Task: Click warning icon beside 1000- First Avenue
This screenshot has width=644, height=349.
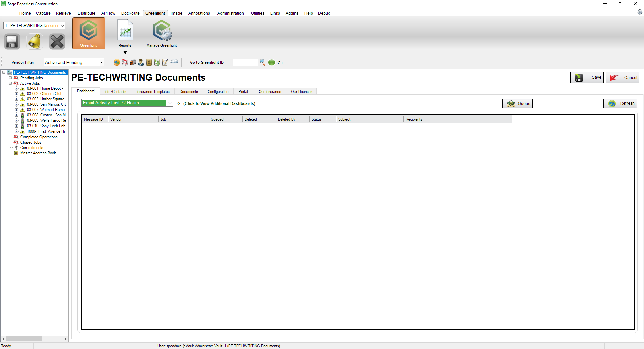Action: click(x=22, y=132)
